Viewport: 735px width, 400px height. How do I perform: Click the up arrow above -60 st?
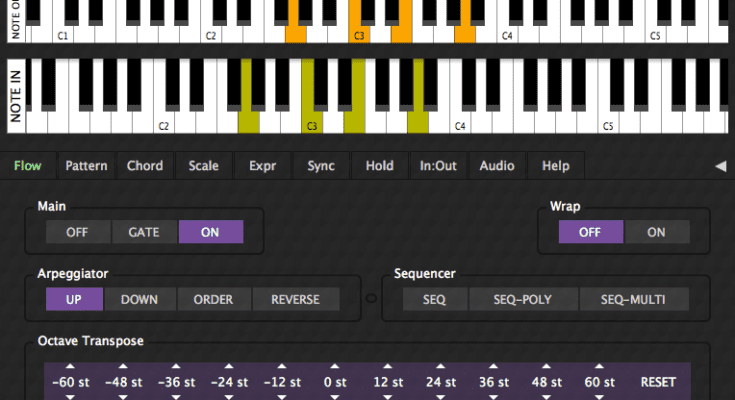click(71, 366)
